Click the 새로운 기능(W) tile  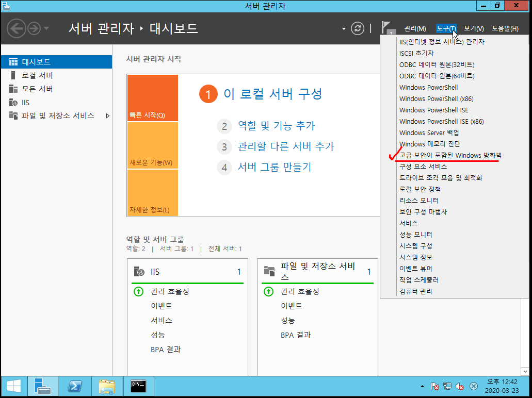pos(153,145)
